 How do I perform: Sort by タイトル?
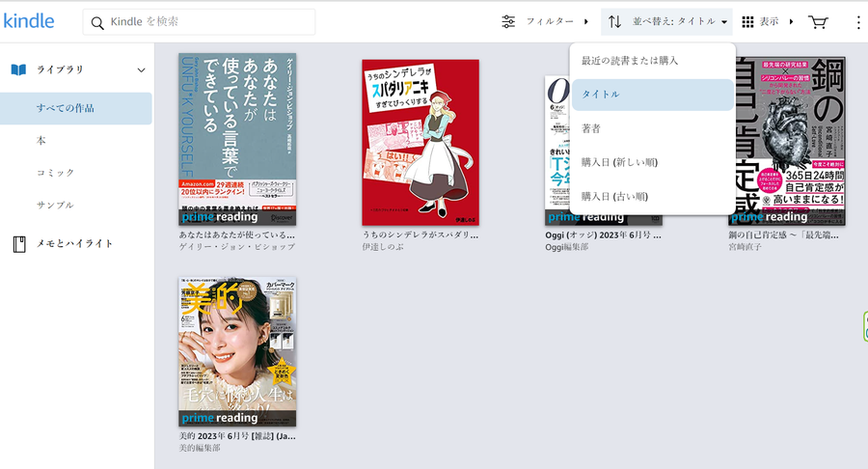(x=653, y=95)
